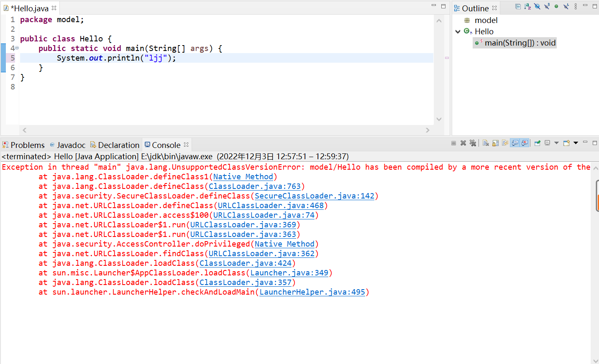599x364 pixels.
Task: Click the Open Console icon
Action: (x=566, y=143)
